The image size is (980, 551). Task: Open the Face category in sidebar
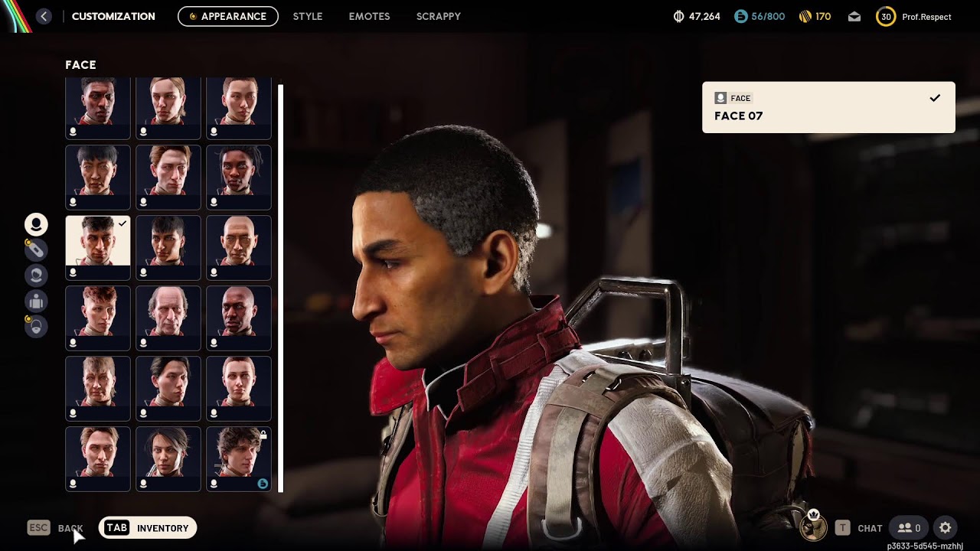point(36,224)
